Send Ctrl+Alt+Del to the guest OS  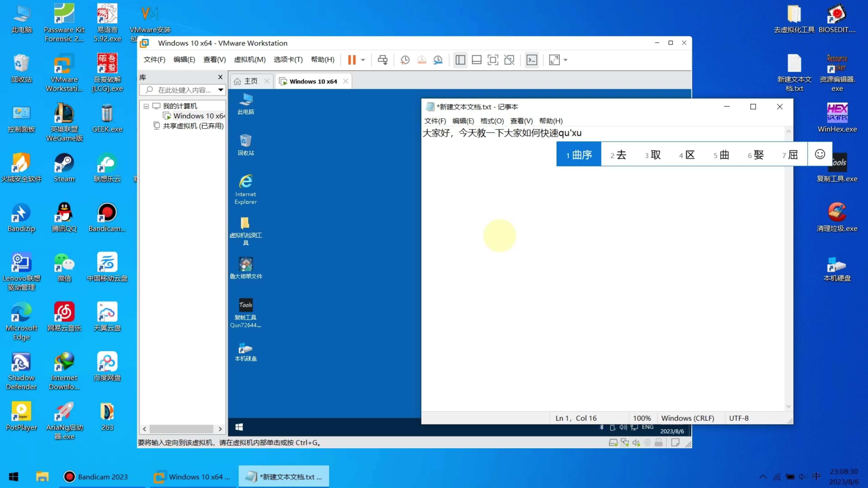pos(383,60)
